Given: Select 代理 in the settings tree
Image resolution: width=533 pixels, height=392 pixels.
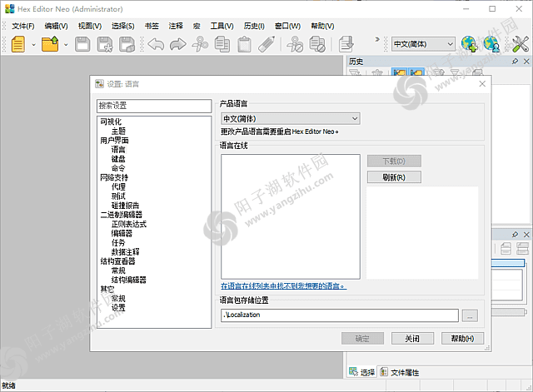Looking at the screenshot, I should (x=118, y=186).
